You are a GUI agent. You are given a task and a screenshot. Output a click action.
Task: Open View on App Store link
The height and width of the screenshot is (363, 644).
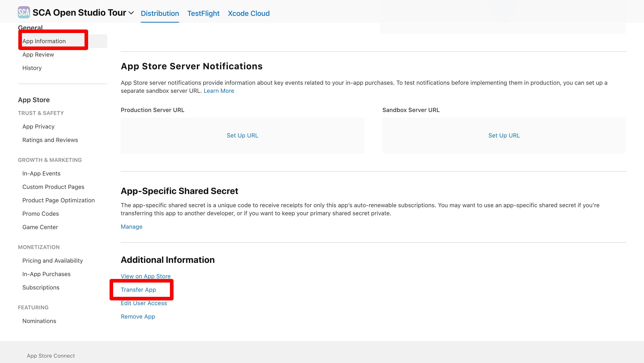tap(146, 276)
